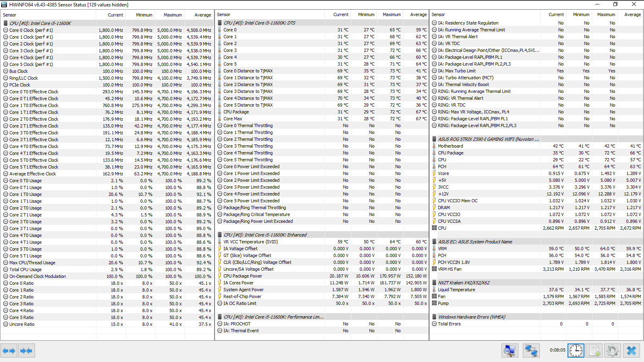Click chip icon beside Intel Core i5-11600K: DTS header

click(220, 23)
